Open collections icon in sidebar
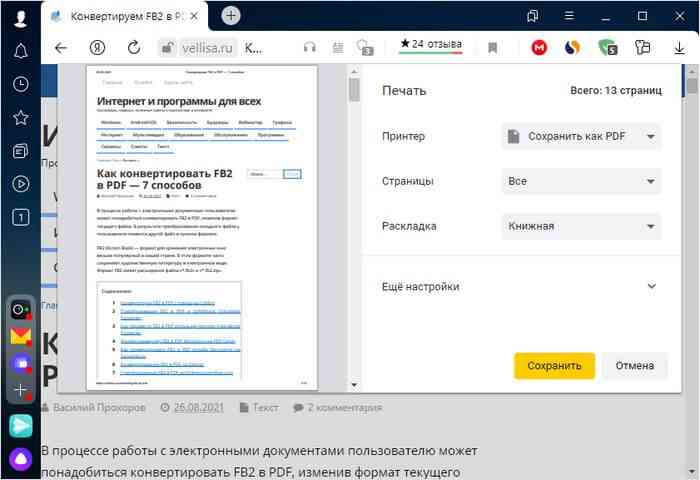This screenshot has width=700, height=480. 21,151
